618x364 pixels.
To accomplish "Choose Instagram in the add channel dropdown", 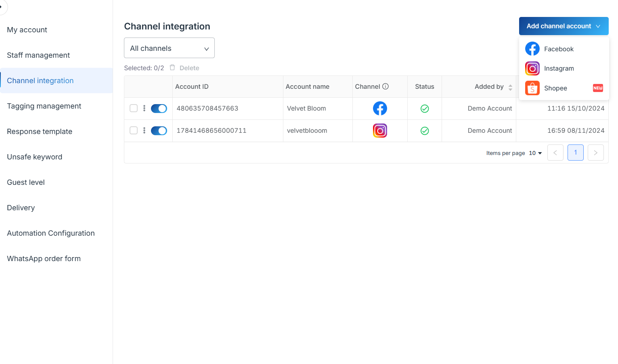I will (x=558, y=69).
